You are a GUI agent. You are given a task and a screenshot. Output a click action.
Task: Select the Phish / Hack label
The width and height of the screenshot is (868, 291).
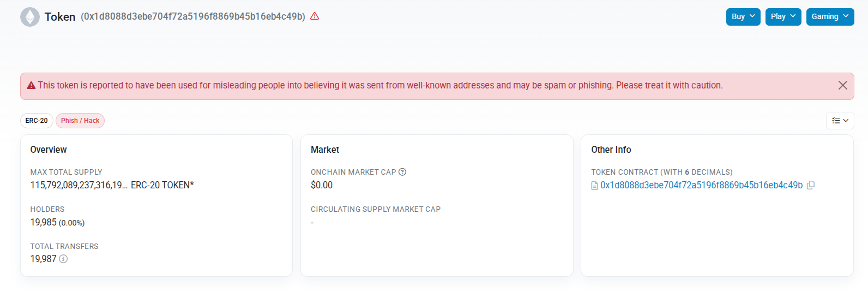click(x=80, y=121)
